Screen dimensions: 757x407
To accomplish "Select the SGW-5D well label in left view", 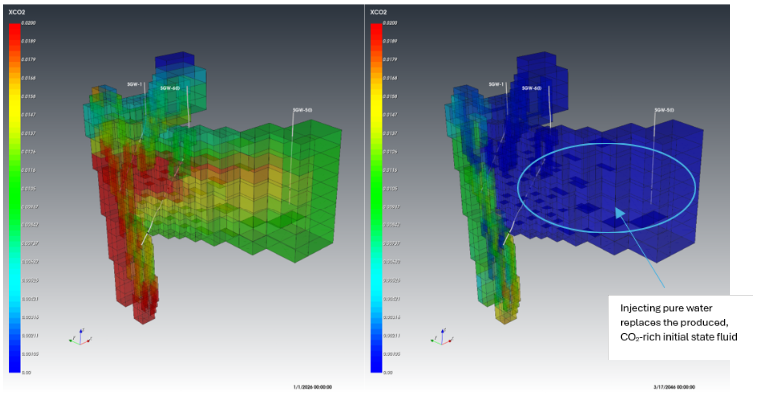I will point(300,108).
